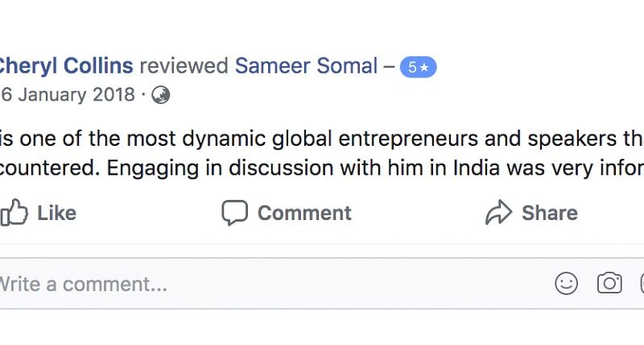Click the word reviewed in the header
Image resolution: width=644 pixels, height=345 pixels.
pyautogui.click(x=184, y=66)
